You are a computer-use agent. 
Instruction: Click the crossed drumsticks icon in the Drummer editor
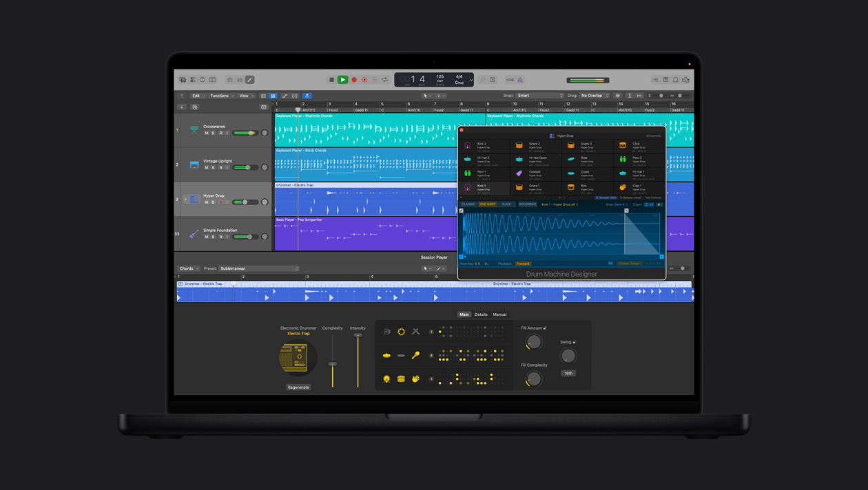click(415, 332)
